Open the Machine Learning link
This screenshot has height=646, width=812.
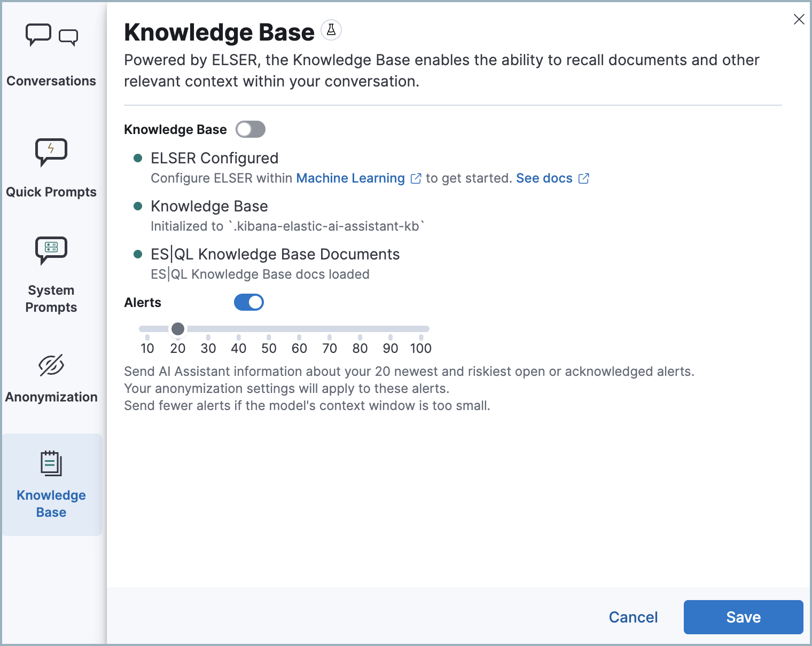(350, 178)
